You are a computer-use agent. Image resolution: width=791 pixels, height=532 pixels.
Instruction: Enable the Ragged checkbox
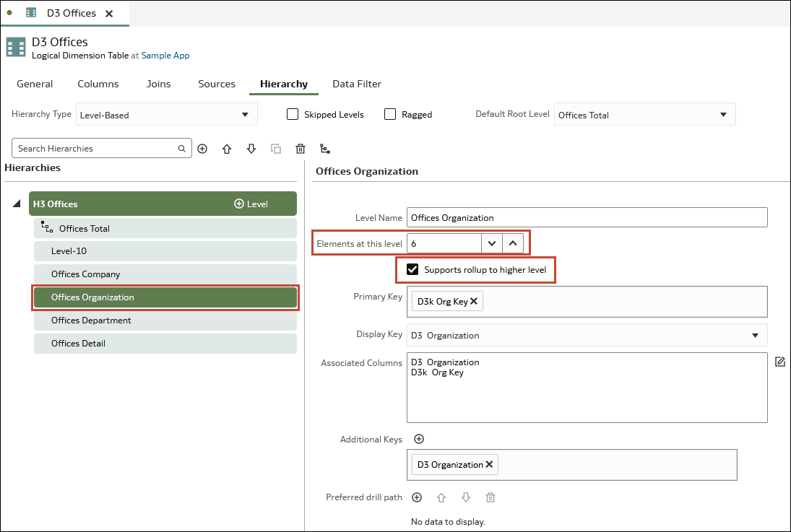pos(390,114)
